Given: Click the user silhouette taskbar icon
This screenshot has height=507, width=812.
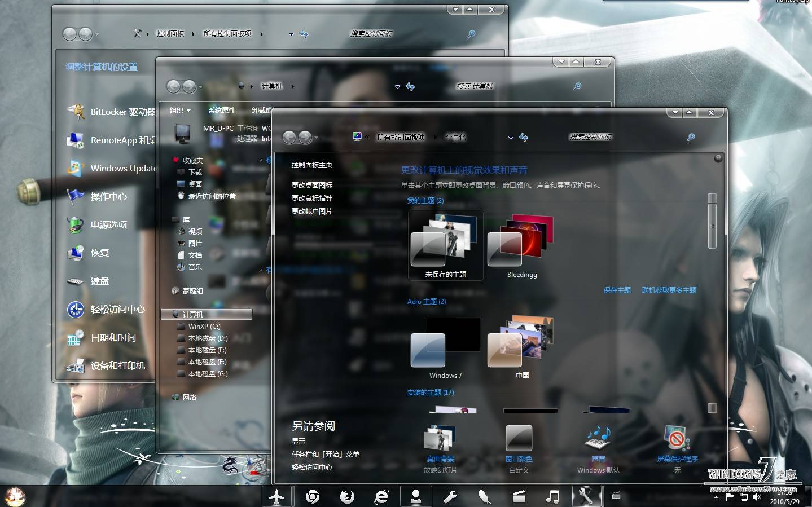Looking at the screenshot, I should pos(416,496).
